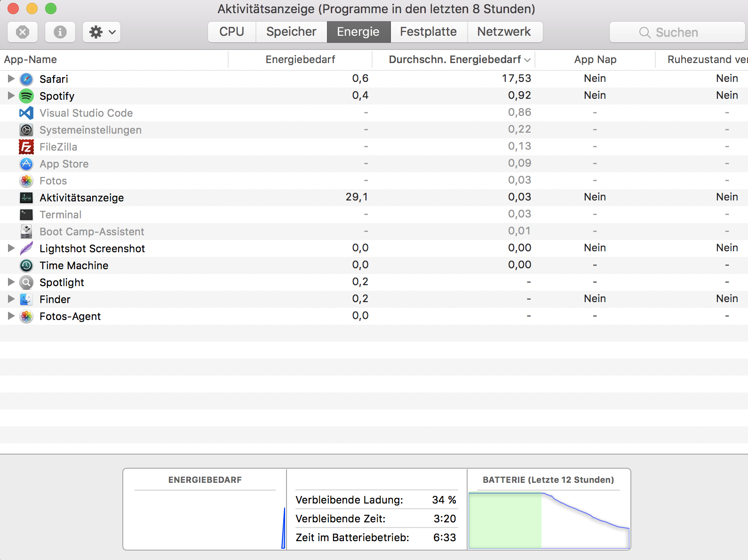
Task: Toggle sort arrow on Durchschn. Energiebedarf
Action: coord(527,60)
